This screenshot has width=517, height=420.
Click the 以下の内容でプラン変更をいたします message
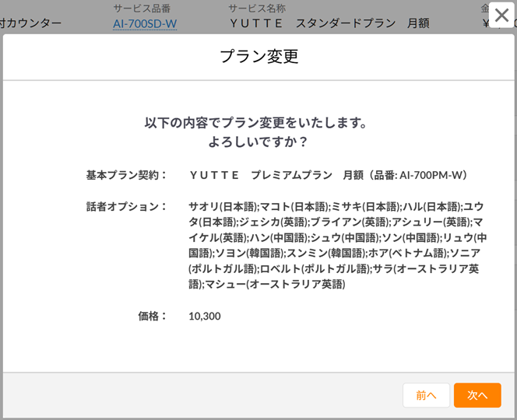coord(256,123)
